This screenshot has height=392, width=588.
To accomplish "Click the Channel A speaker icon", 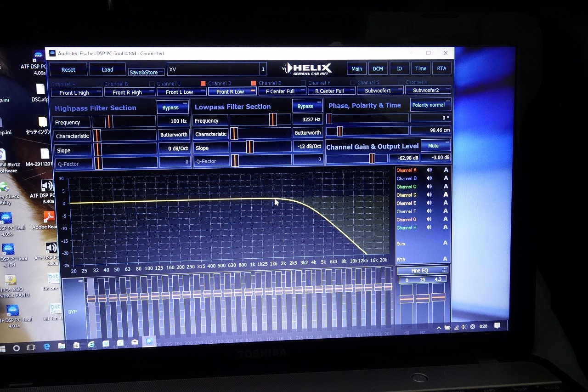I will tap(429, 170).
